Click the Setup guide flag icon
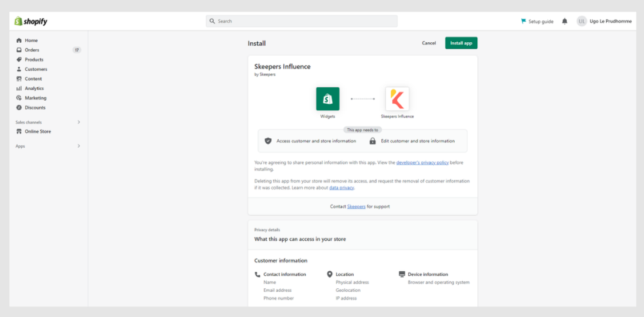This screenshot has height=317, width=644. click(x=523, y=21)
